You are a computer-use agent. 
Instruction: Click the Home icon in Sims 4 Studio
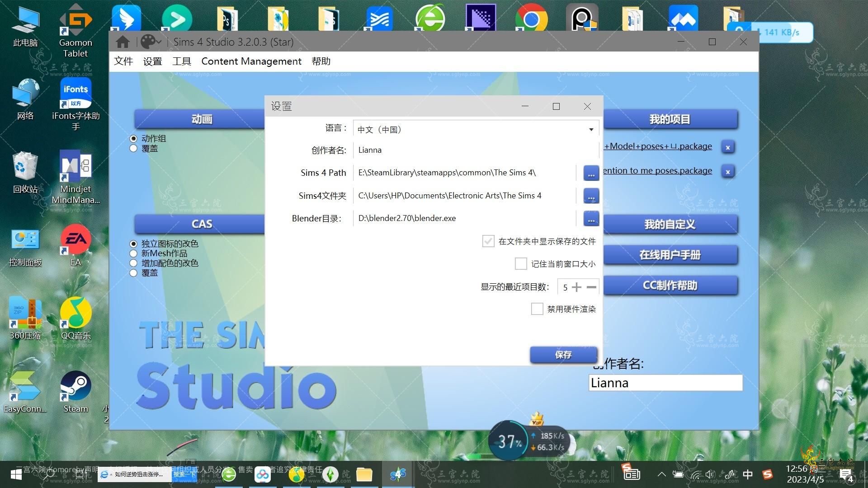coord(123,42)
